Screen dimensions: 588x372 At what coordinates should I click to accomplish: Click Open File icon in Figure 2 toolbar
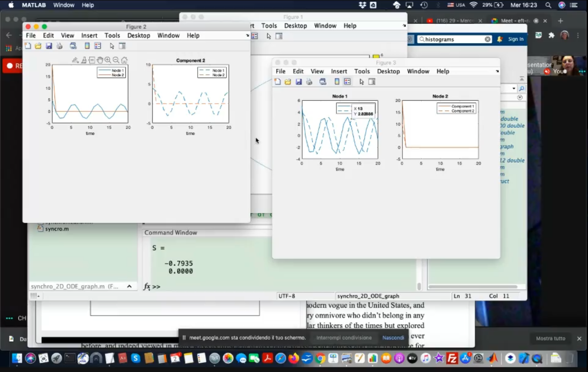38,46
